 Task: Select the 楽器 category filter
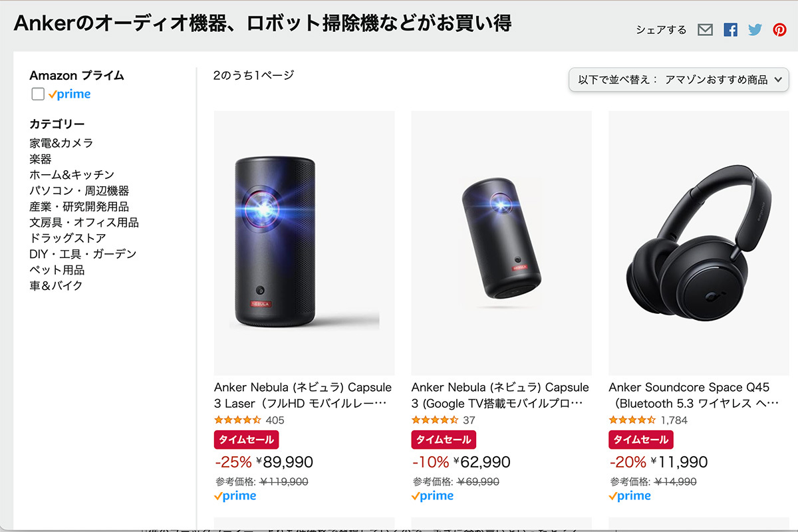[x=41, y=158]
